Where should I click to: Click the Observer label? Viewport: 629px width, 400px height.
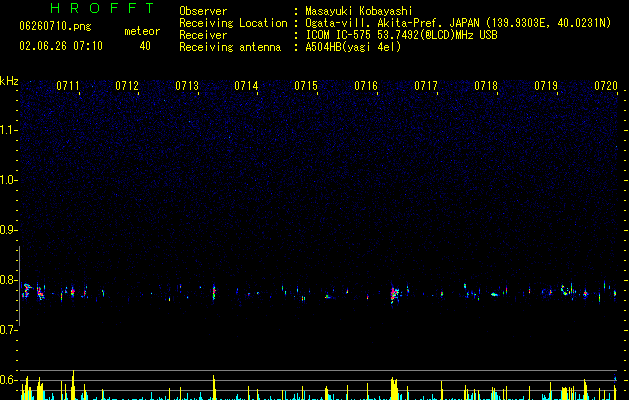pos(203,11)
